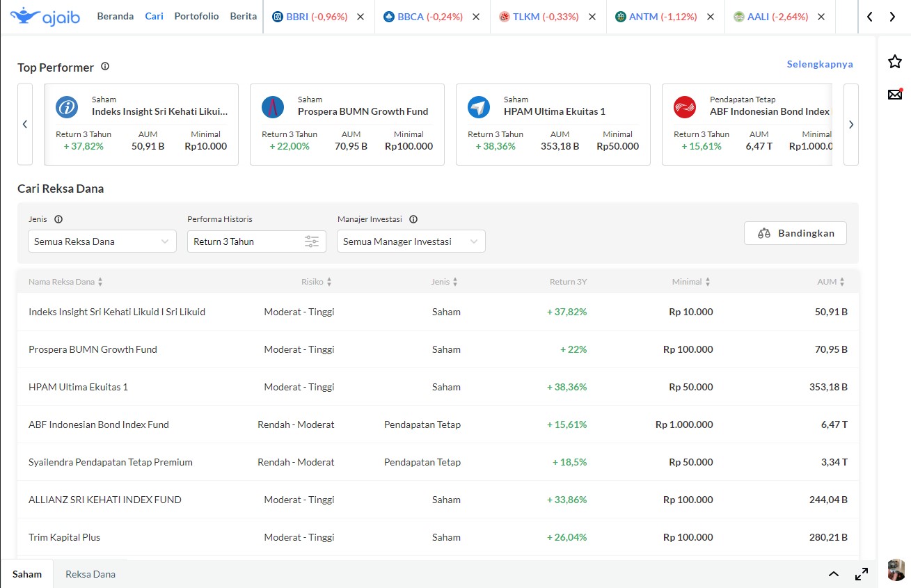Click the HPAM Ultima fund logo
Screen dimensions: 911x588
pyautogui.click(x=479, y=107)
